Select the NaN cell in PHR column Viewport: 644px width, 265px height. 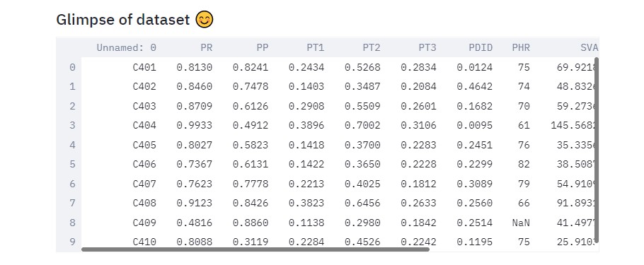(521, 223)
